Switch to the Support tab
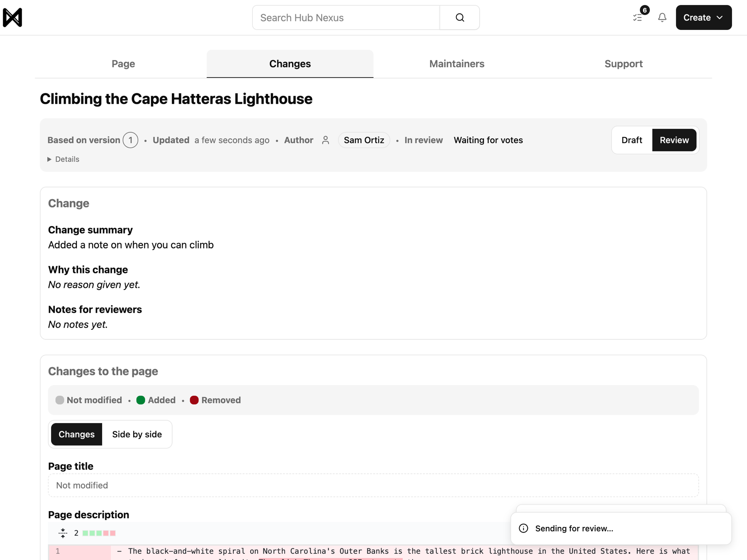The height and width of the screenshot is (560, 747). 623,64
